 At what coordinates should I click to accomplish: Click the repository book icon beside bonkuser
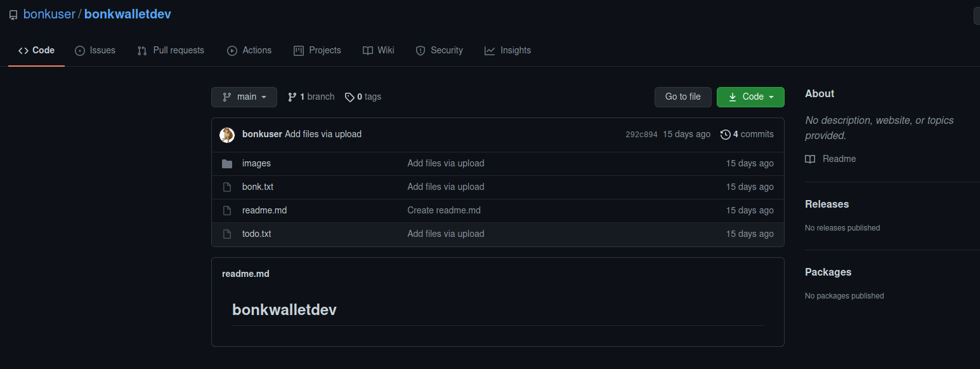tap(13, 15)
